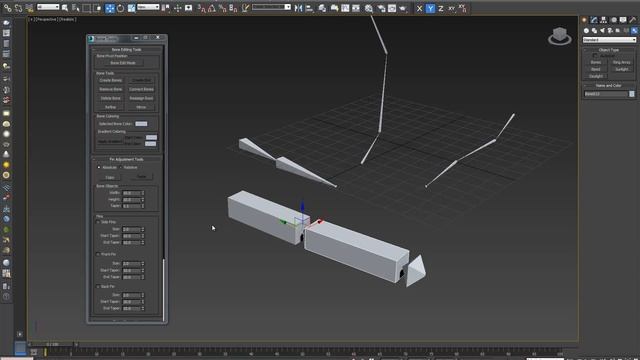
Task: Collapse the Bone Editing Tools rollout
Action: pyautogui.click(x=127, y=50)
